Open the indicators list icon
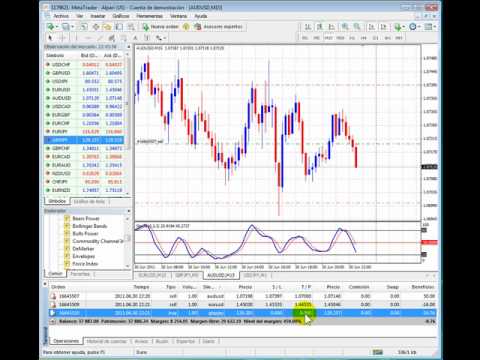The height and width of the screenshot is (360, 480). [x=398, y=27]
